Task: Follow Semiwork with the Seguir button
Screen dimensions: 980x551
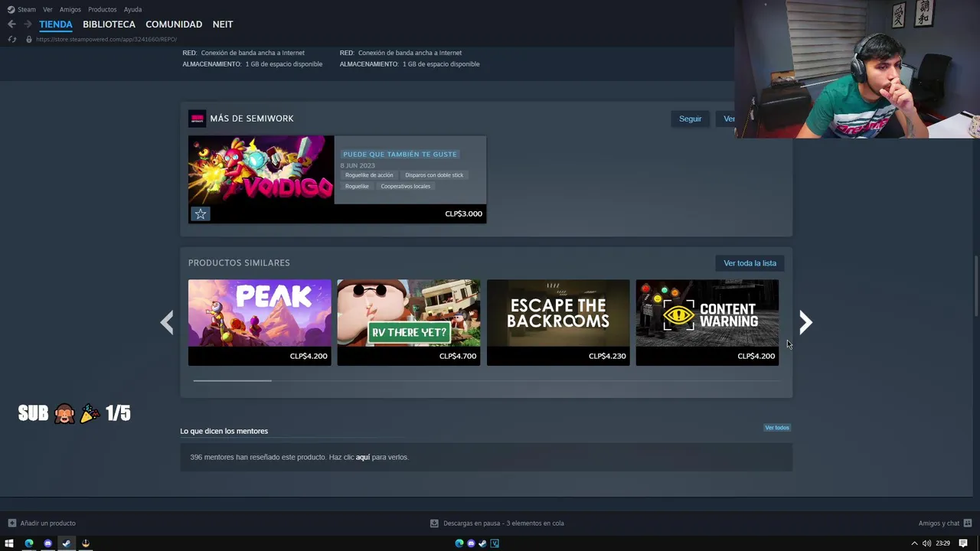Action: click(690, 119)
